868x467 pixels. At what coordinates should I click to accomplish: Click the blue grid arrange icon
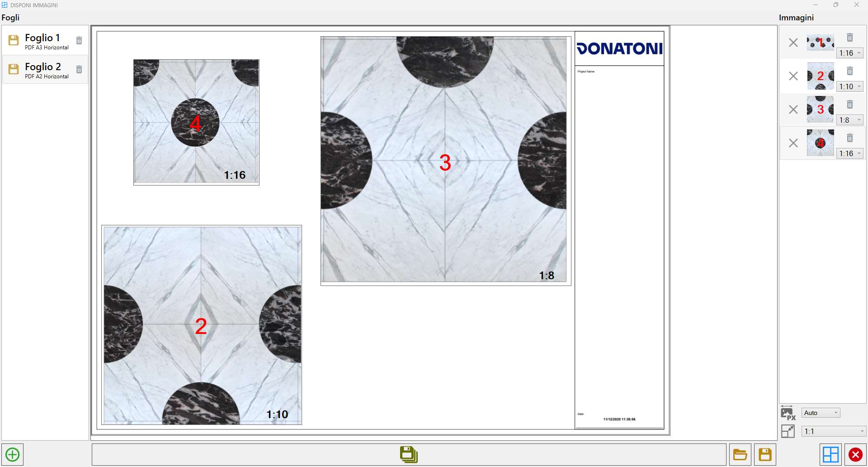point(830,454)
